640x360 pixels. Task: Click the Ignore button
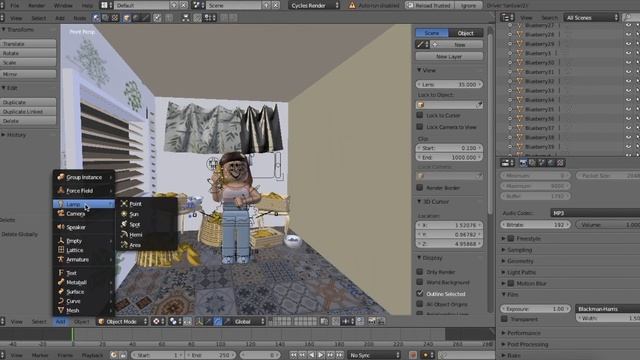pyautogui.click(x=468, y=5)
